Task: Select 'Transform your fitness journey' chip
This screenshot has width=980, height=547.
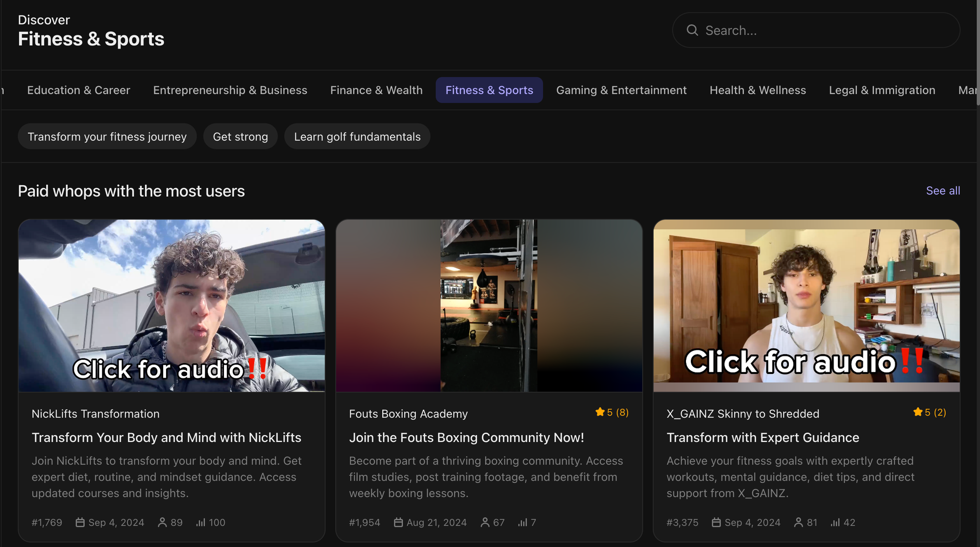Action: click(107, 137)
